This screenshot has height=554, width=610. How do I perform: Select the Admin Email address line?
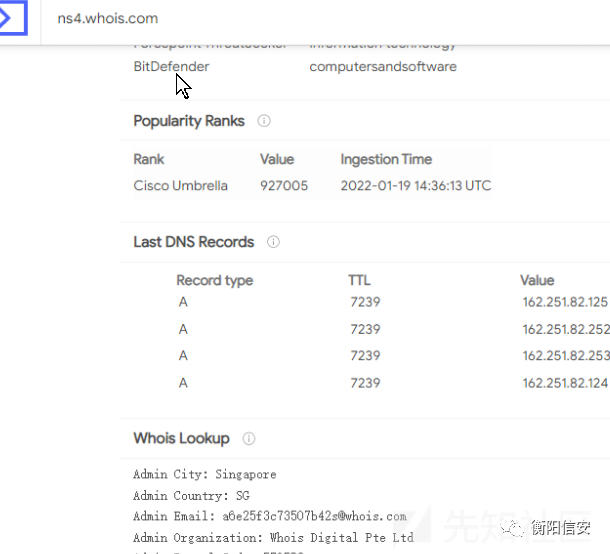(270, 516)
